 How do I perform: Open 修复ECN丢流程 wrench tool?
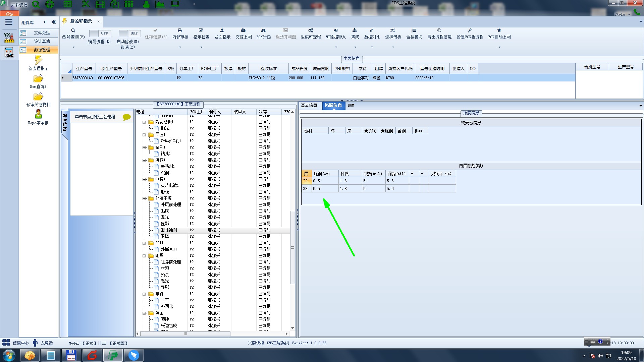point(470,31)
